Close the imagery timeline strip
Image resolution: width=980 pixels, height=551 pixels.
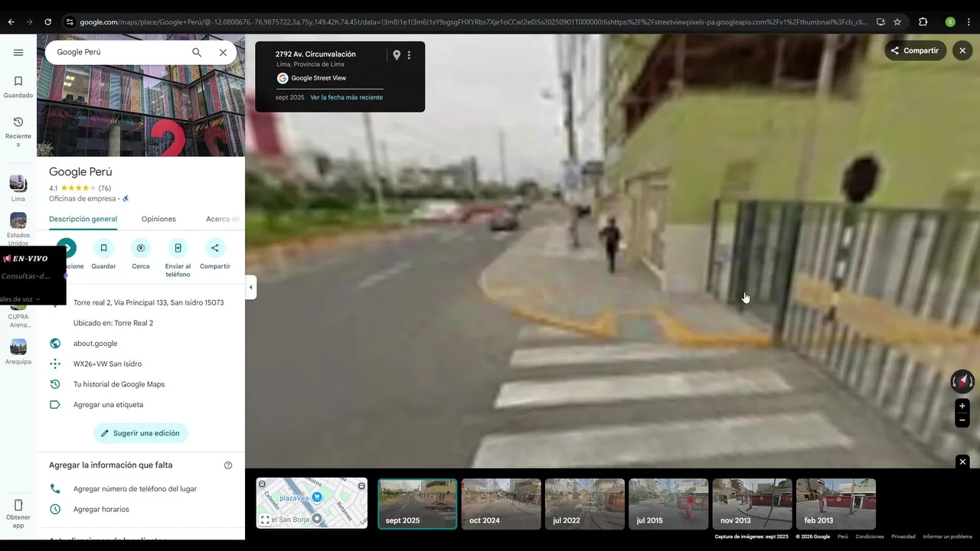[962, 461]
